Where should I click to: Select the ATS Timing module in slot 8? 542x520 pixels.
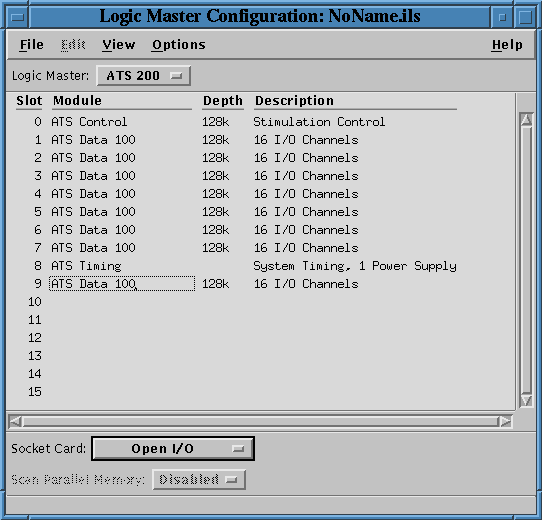pyautogui.click(x=86, y=266)
